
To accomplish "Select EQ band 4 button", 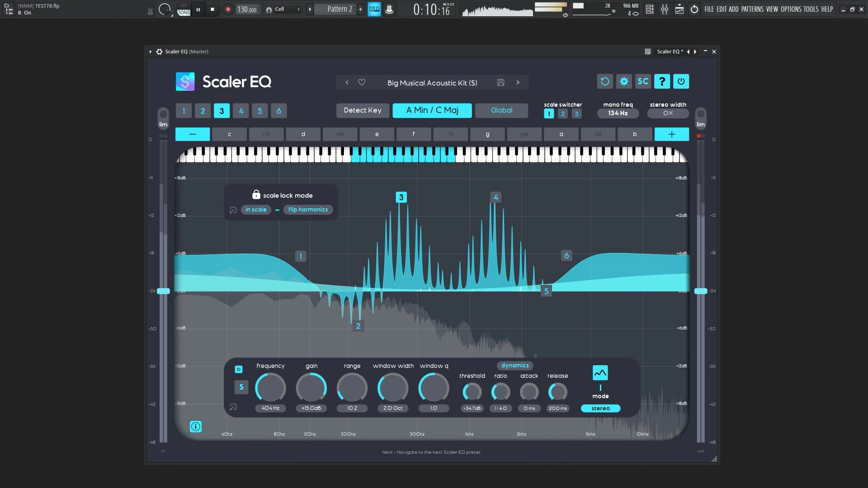I will click(x=241, y=111).
